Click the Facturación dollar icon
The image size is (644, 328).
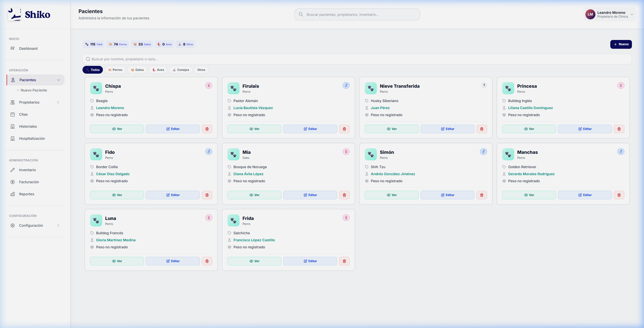(13, 182)
